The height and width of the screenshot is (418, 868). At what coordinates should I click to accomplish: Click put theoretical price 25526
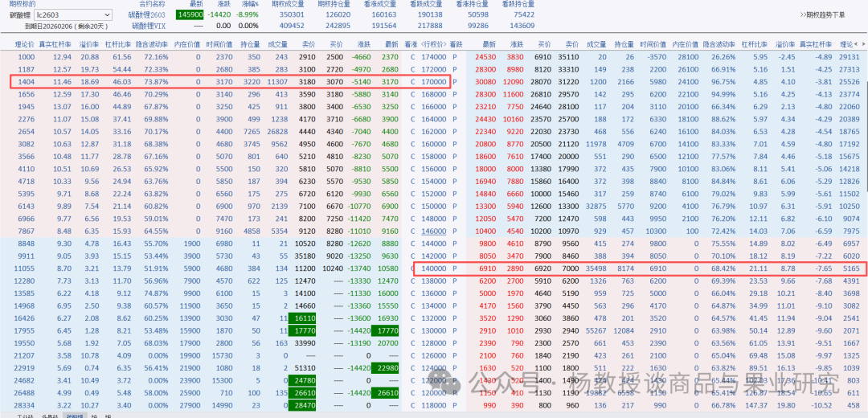(x=850, y=81)
